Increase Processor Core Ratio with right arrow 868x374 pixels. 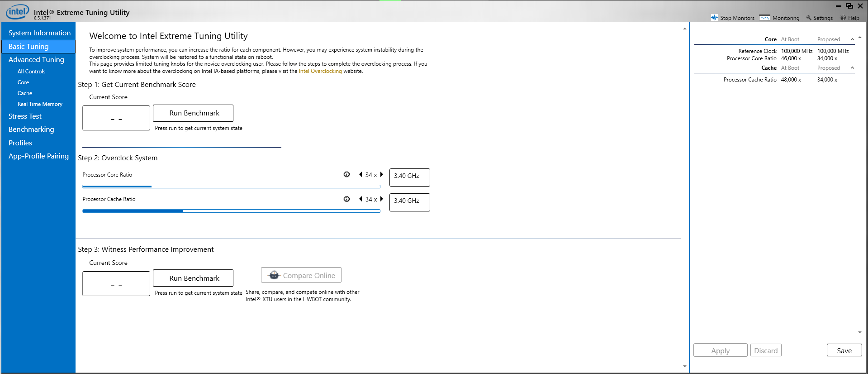[x=381, y=174]
